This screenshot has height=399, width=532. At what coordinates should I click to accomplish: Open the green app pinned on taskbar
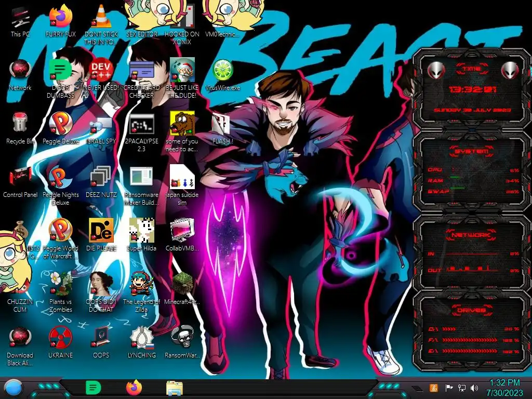point(94,388)
